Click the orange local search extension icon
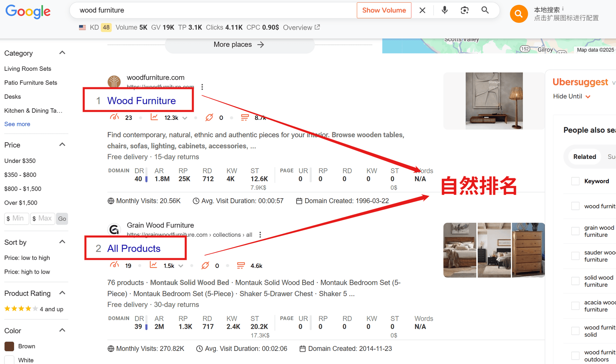 [518, 14]
